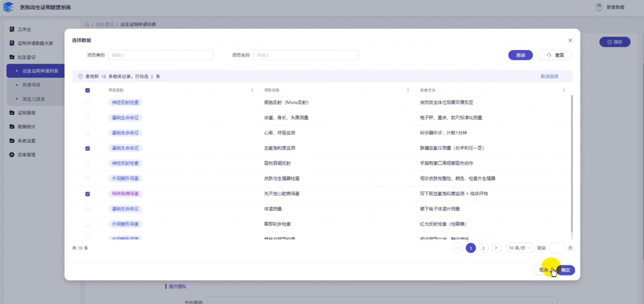
Task: Open the 10 条/页 page size dropdown
Action: point(520,248)
